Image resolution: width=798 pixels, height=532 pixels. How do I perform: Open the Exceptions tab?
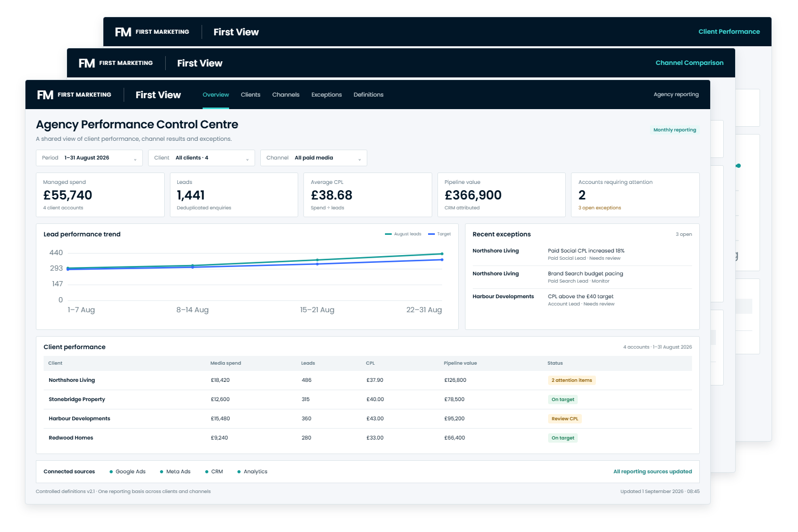pos(326,95)
